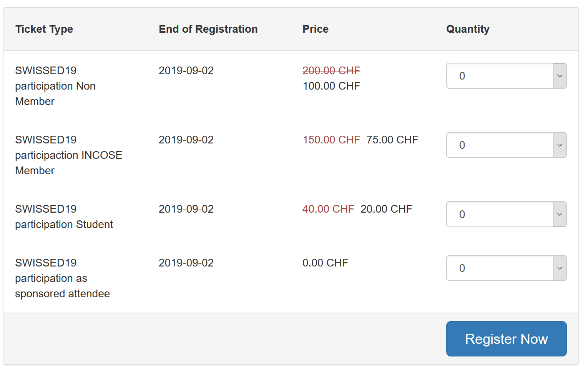The height and width of the screenshot is (373, 588).
Task: Select the participation Student ticket name
Action: coord(64,216)
